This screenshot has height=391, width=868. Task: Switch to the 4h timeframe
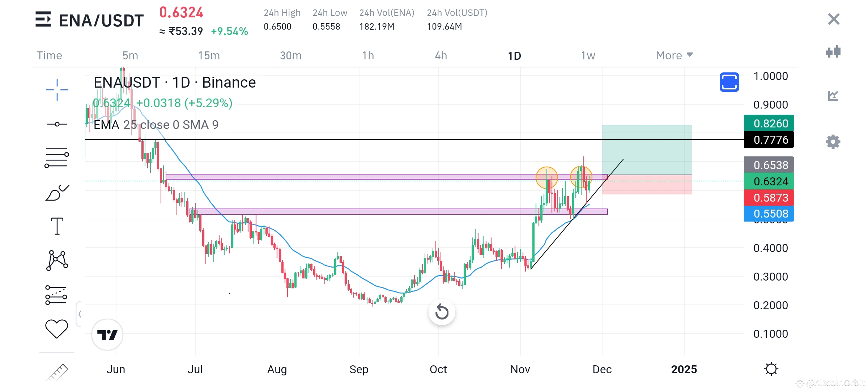[x=441, y=55]
